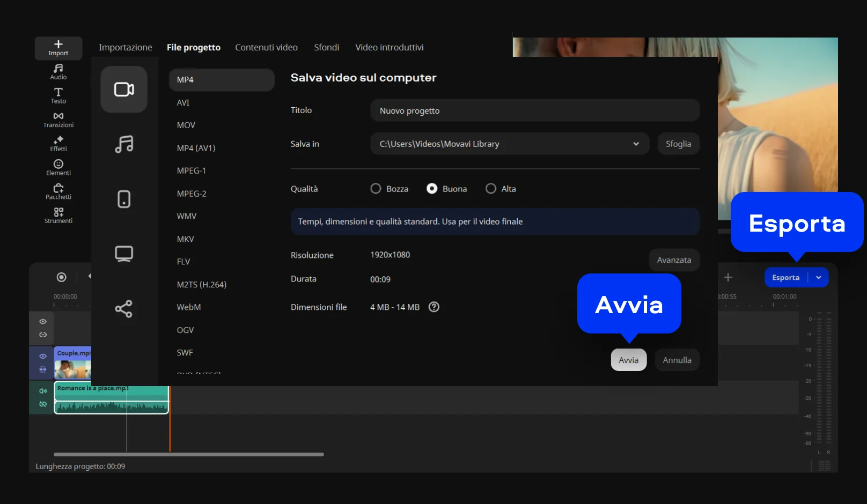The image size is (867, 504).
Task: Toggle visibility eye on Couple.mp4 track
Action: click(x=43, y=356)
